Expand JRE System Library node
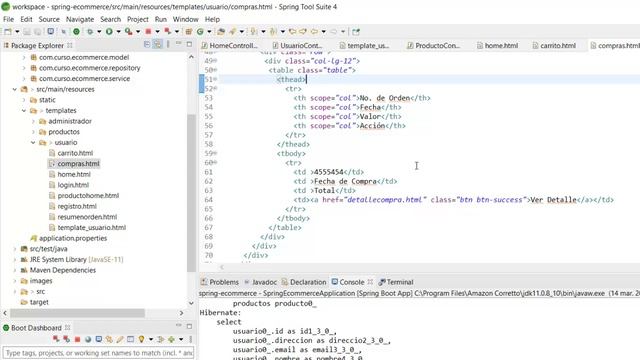This screenshot has height=360, width=640. coord(15,260)
